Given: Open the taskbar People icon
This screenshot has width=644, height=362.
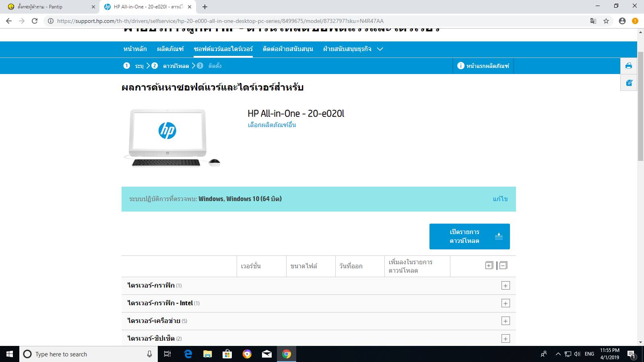Looking at the screenshot, I should click(543, 354).
